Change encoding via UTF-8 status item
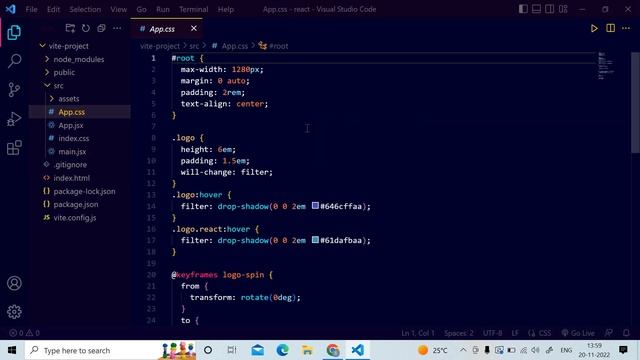 pyautogui.click(x=493, y=333)
